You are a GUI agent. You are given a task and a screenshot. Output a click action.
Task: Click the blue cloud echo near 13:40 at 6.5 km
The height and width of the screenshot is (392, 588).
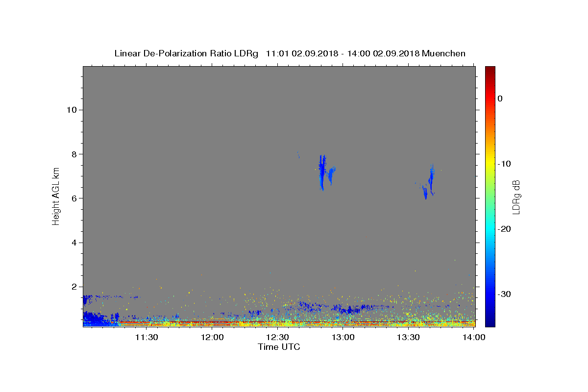pos(429,182)
